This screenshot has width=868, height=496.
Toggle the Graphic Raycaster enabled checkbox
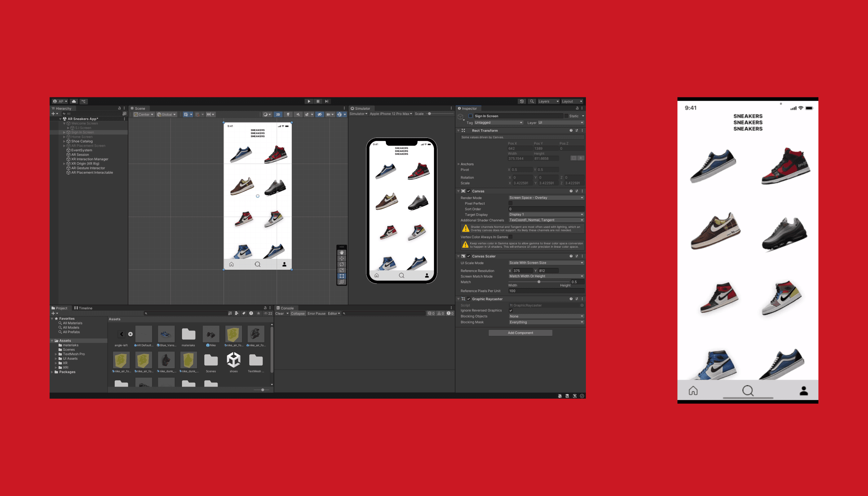pyautogui.click(x=469, y=299)
